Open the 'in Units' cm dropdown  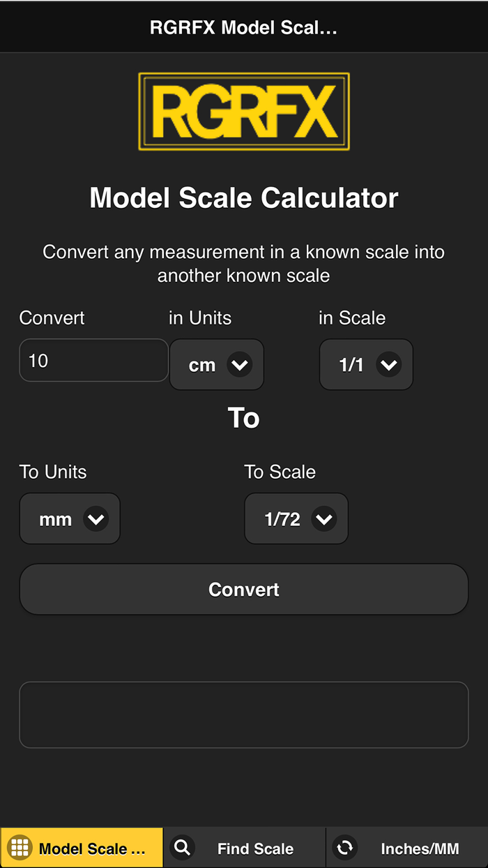point(216,364)
